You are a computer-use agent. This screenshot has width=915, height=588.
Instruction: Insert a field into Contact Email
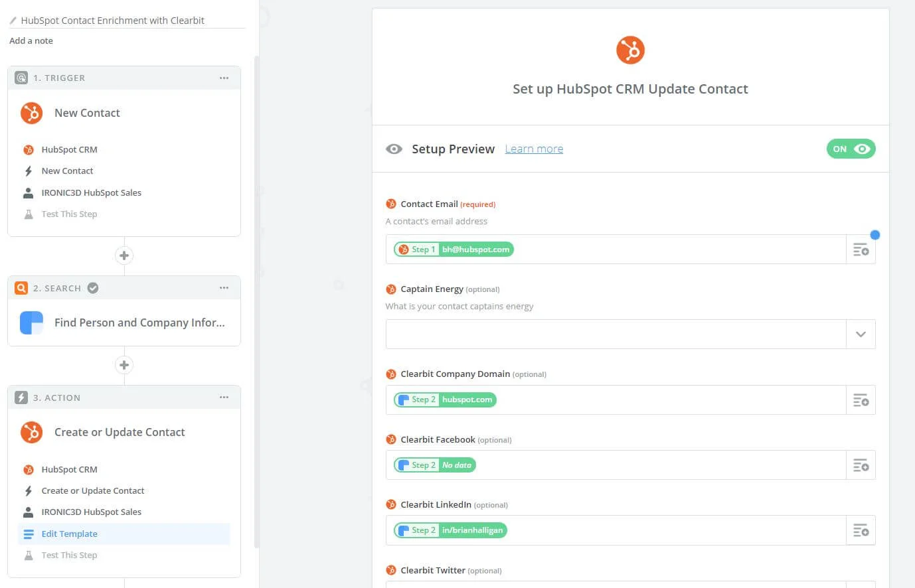(861, 250)
